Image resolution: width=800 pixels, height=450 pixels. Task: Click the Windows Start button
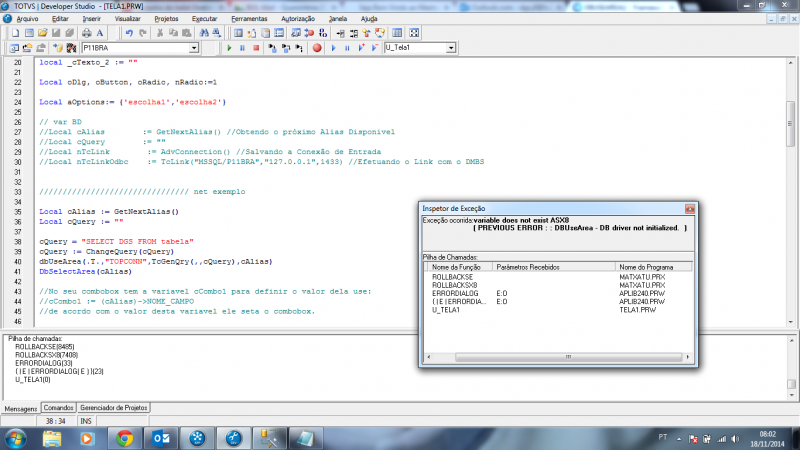[15, 439]
